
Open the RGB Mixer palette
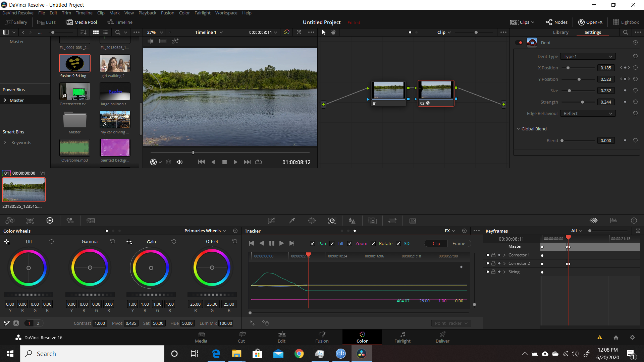[70, 221]
